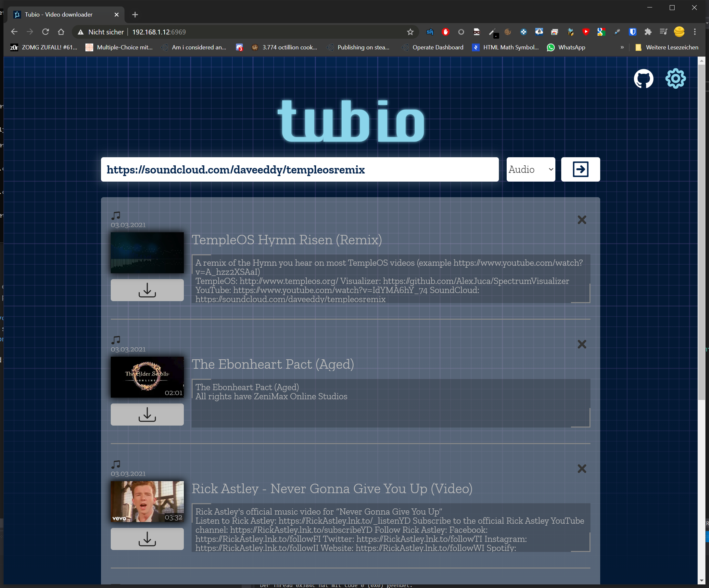
Task: Open the WhatsApp bookmark
Action: click(x=566, y=47)
